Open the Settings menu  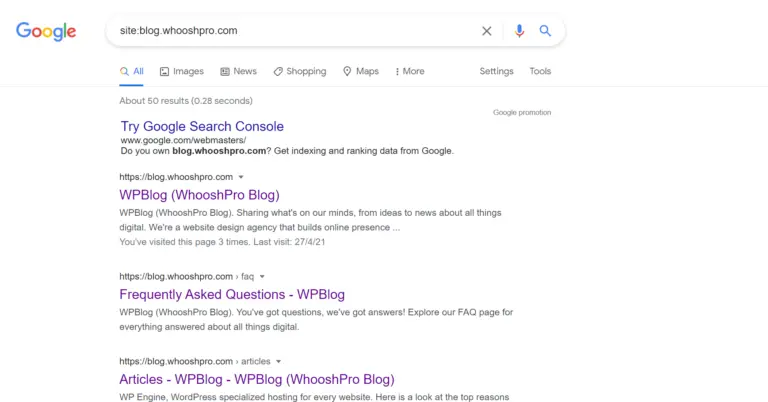click(x=496, y=72)
